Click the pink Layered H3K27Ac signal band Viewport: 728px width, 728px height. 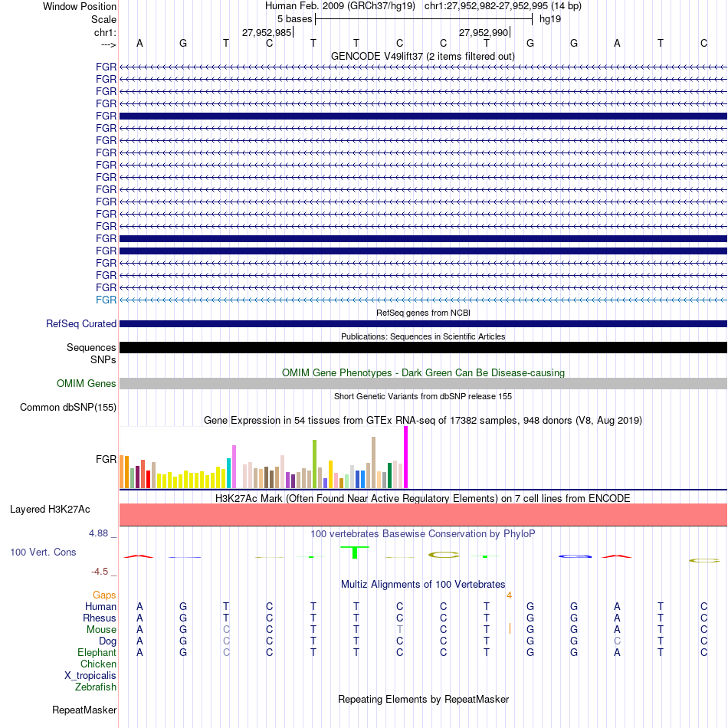[423, 515]
